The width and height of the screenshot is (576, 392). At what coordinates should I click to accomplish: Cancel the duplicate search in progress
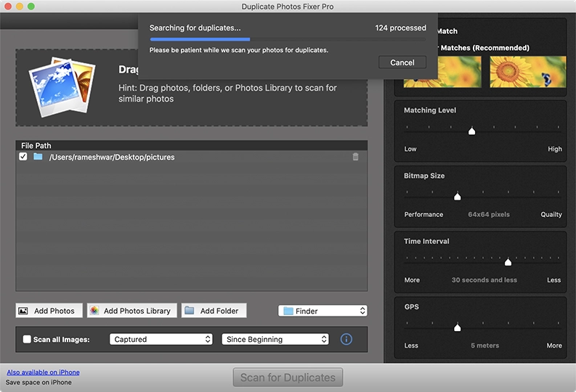pos(402,62)
